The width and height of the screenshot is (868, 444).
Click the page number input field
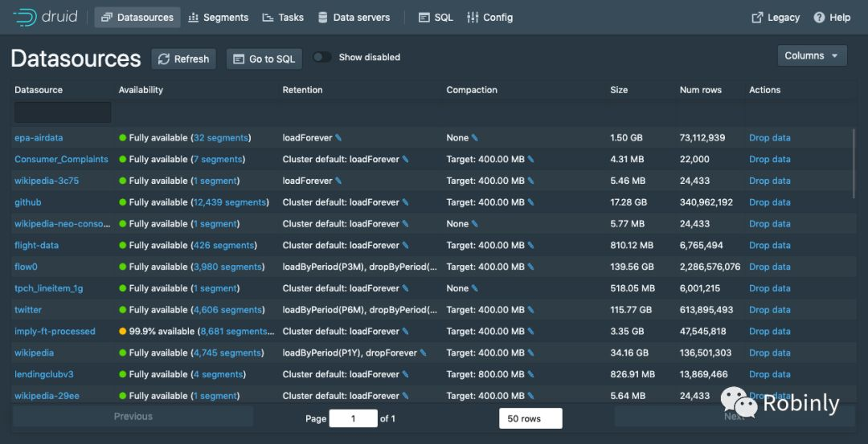(x=353, y=418)
